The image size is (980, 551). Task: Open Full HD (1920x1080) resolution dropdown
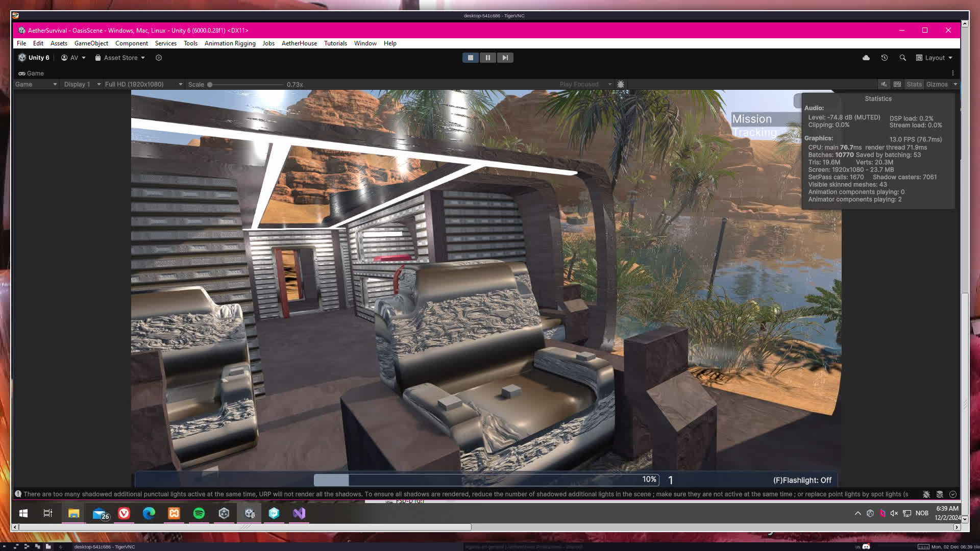click(143, 84)
